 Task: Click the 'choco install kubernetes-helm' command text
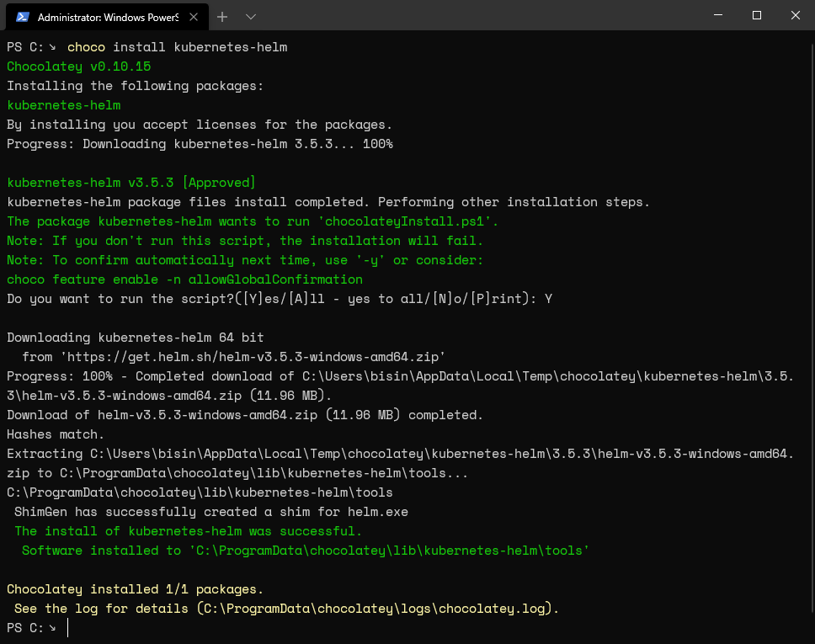tap(178, 47)
